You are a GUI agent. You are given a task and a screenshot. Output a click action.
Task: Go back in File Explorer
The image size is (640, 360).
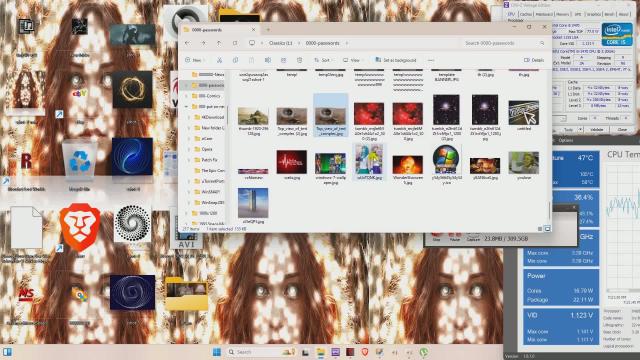pyautogui.click(x=187, y=43)
